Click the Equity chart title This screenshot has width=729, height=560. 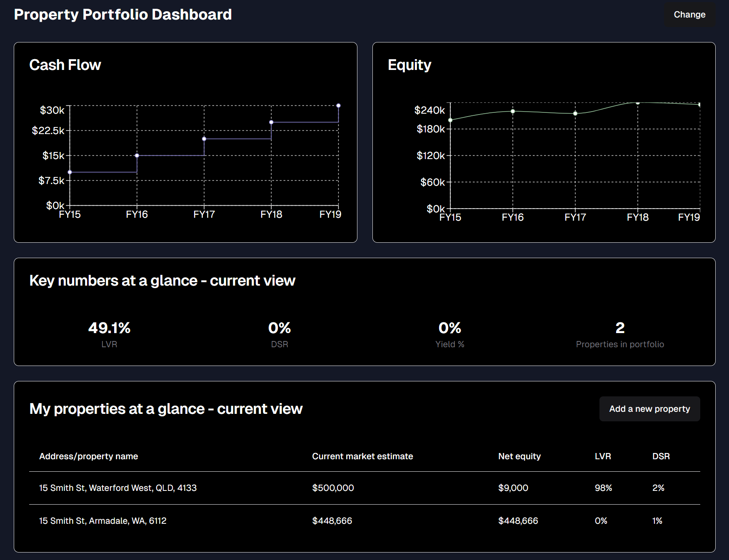pyautogui.click(x=409, y=65)
